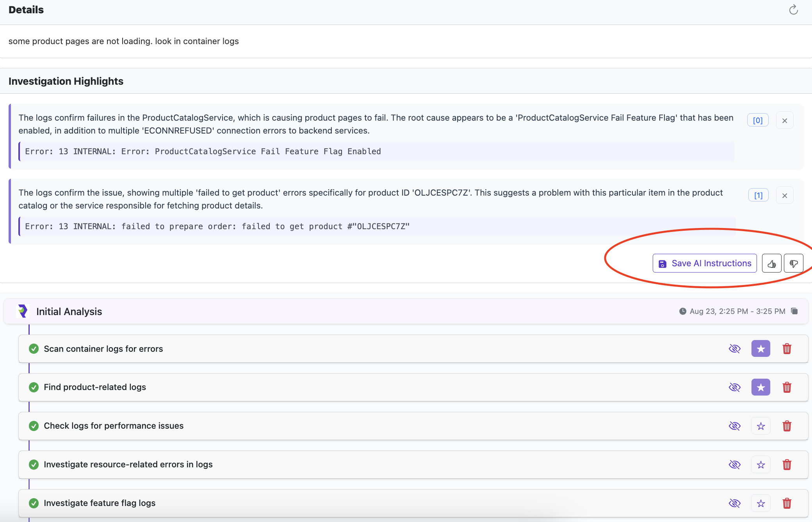Give thumbs up feedback on highlights
Screen dimensions: 812x522
[x=771, y=264]
